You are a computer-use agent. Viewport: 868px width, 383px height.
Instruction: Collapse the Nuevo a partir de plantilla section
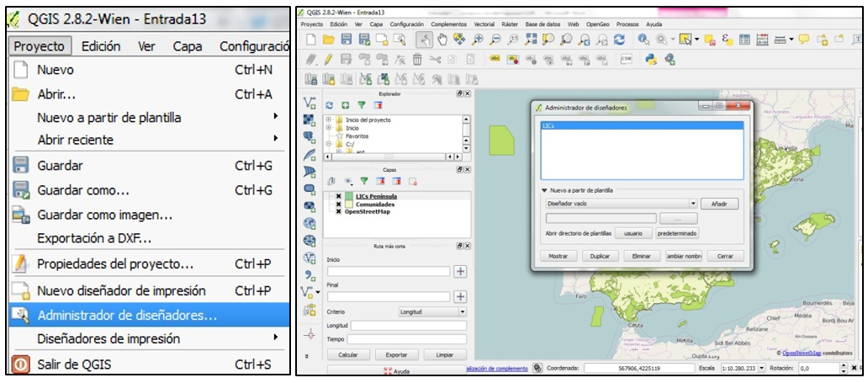click(x=544, y=191)
